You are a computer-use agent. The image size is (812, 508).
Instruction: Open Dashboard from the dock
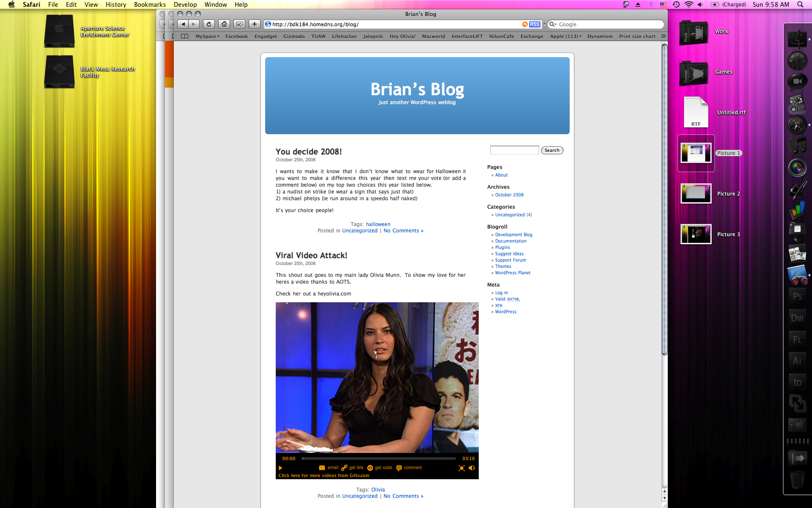pyautogui.click(x=797, y=60)
